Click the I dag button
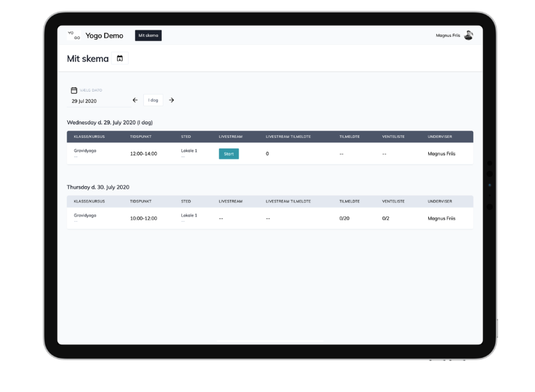Screen dimensions: 535x392 (x=152, y=100)
